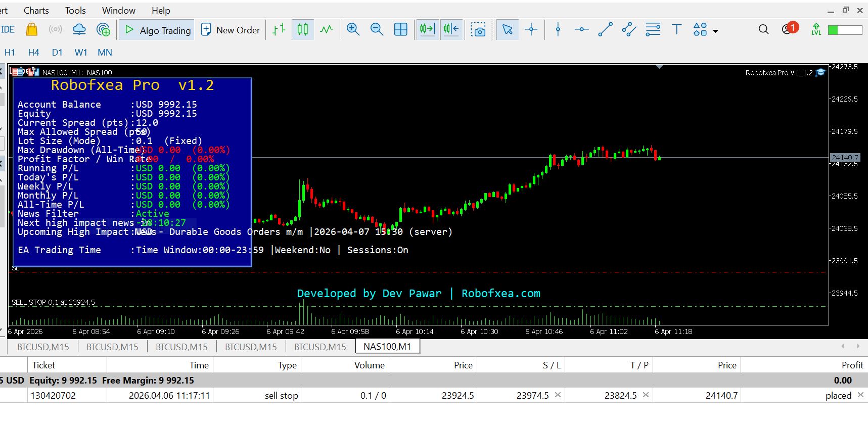Select the NAS100,M1 chart tab
The image size is (868, 427).
pos(388,347)
